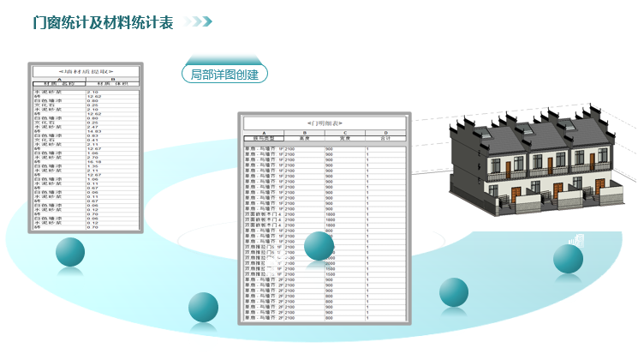Click the <墙材质提取> table title
This screenshot has width=644, height=354.
point(86,71)
